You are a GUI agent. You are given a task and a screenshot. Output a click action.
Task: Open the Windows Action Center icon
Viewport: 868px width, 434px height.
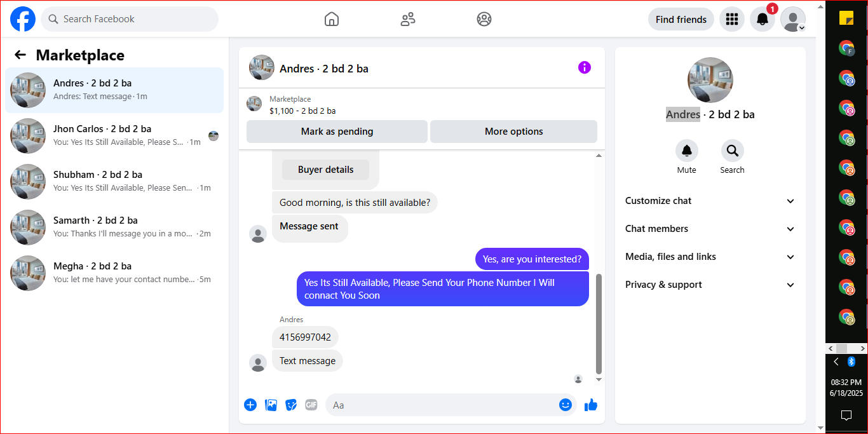pyautogui.click(x=846, y=416)
